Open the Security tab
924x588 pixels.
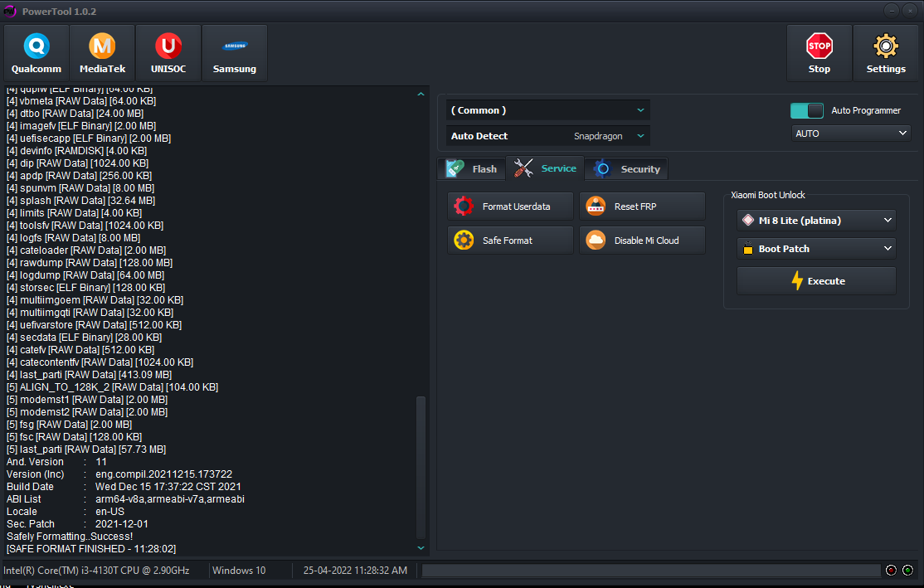pyautogui.click(x=626, y=169)
